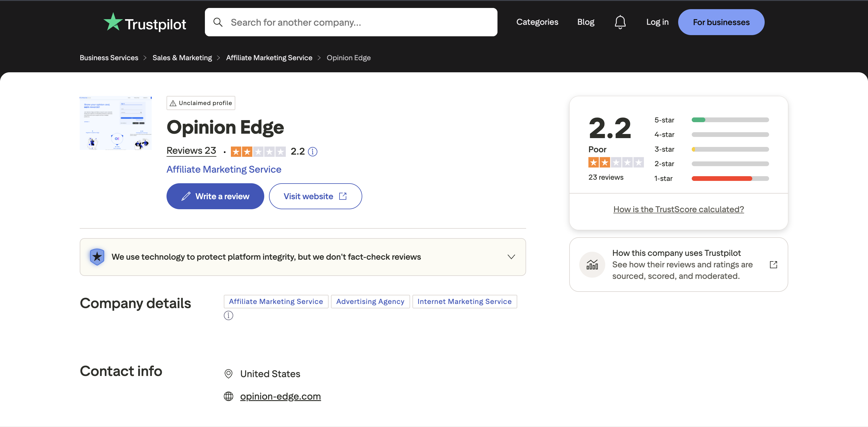The height and width of the screenshot is (427, 868).
Task: Expand the platform integrity notice
Action: tap(511, 257)
